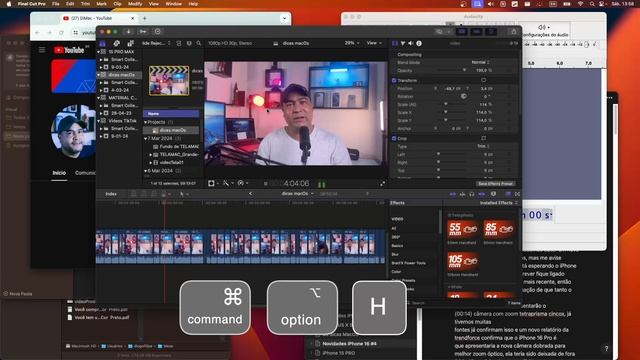Screen dimensions: 640x360
Task: Toggle the browser visibility button
Action: click(462, 31)
